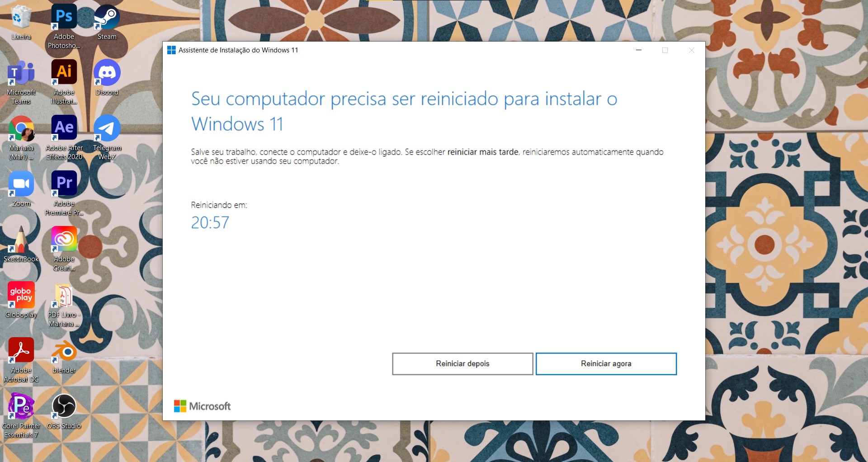Select the Telegram WebZ shortcut

(107, 138)
